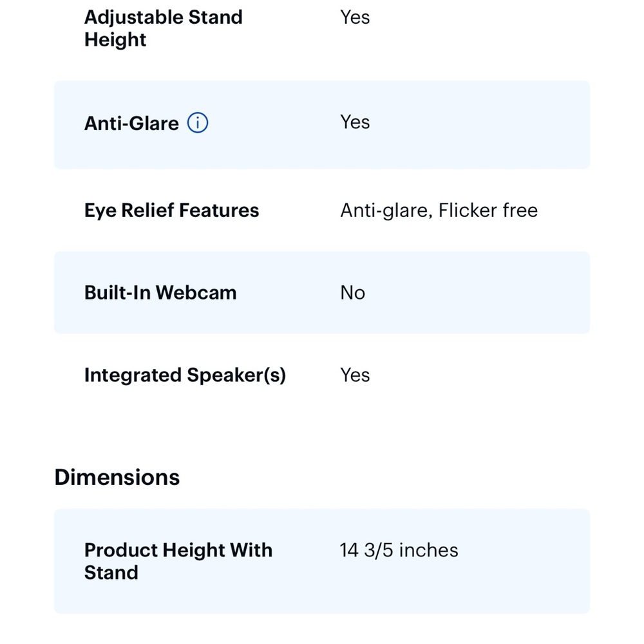Click the Flicker free text
The height and width of the screenshot is (644, 644).
488,211
